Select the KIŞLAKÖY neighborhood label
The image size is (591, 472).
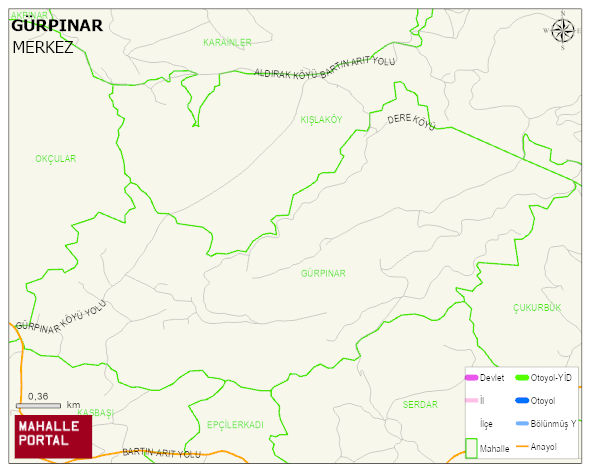(x=321, y=120)
